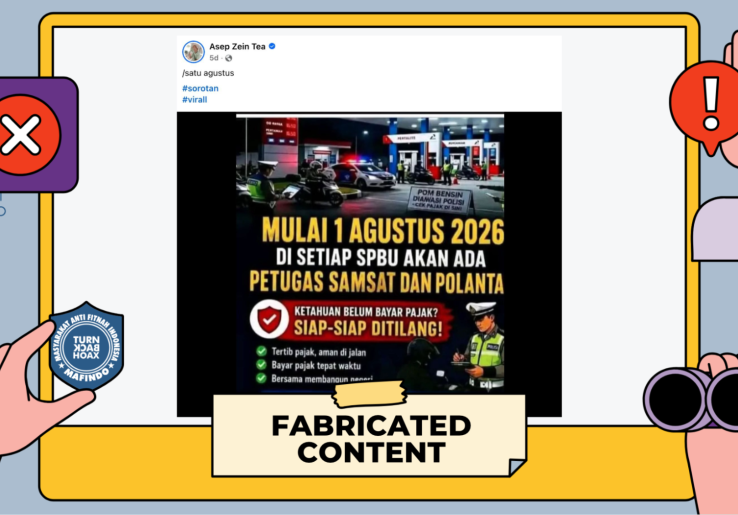Screen dimensions: 738x515
Task: Click the red shield checkmark icon
Action: pos(269,319)
